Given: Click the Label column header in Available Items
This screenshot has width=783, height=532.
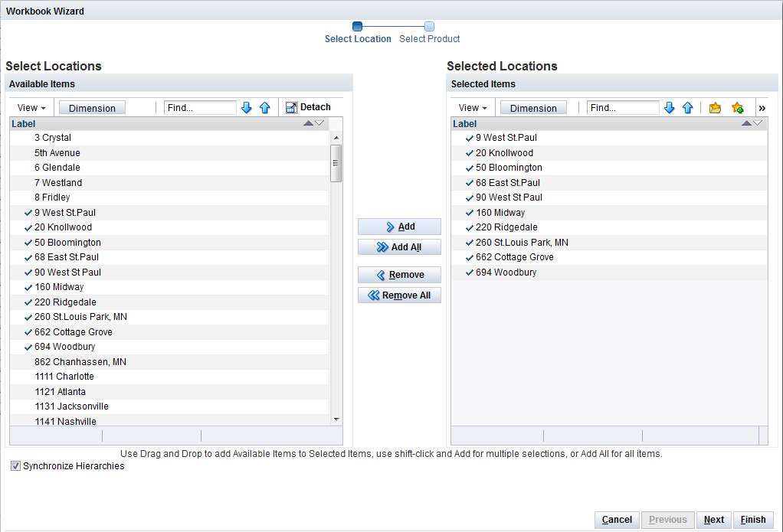Looking at the screenshot, I should click(169, 124).
